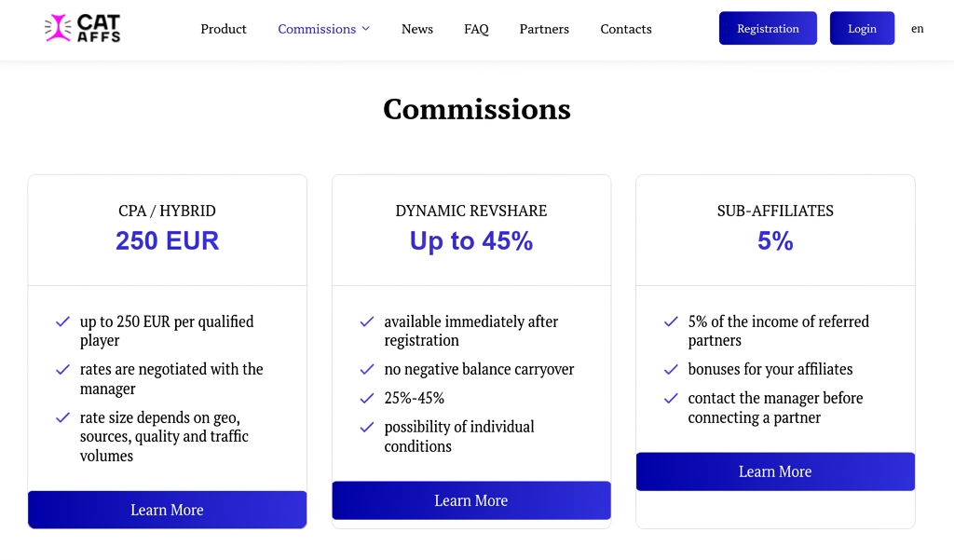
Task: Click the checkmark beside 'rates are negotiated with the manager'
Action: click(62, 370)
